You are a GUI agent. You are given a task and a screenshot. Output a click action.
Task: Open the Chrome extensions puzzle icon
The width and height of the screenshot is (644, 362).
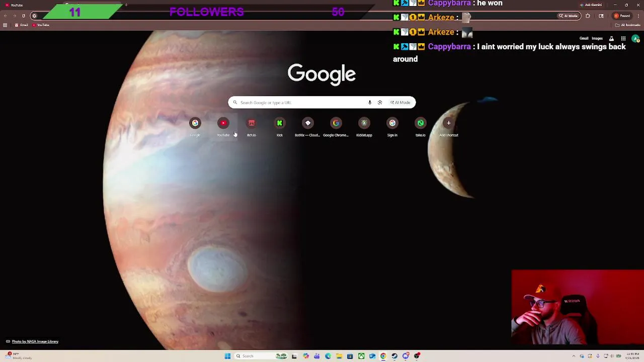tap(588, 16)
